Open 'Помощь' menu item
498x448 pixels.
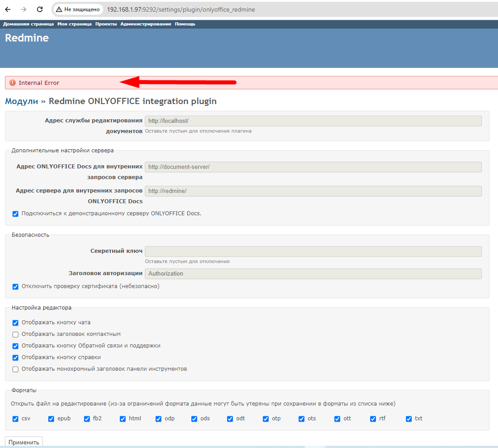coord(185,24)
